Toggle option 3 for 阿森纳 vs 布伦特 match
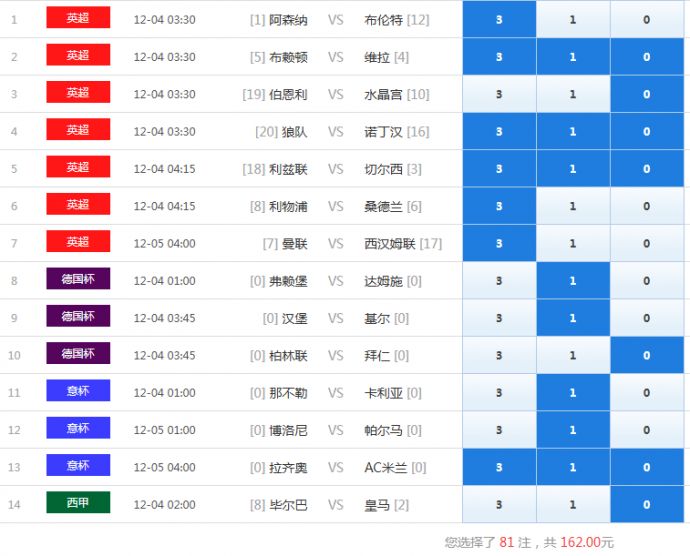 point(499,20)
